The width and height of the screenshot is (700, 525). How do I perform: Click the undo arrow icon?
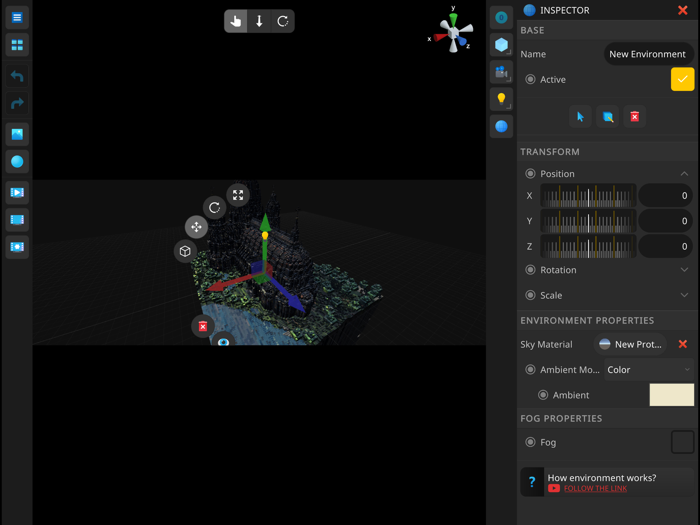coord(17,76)
